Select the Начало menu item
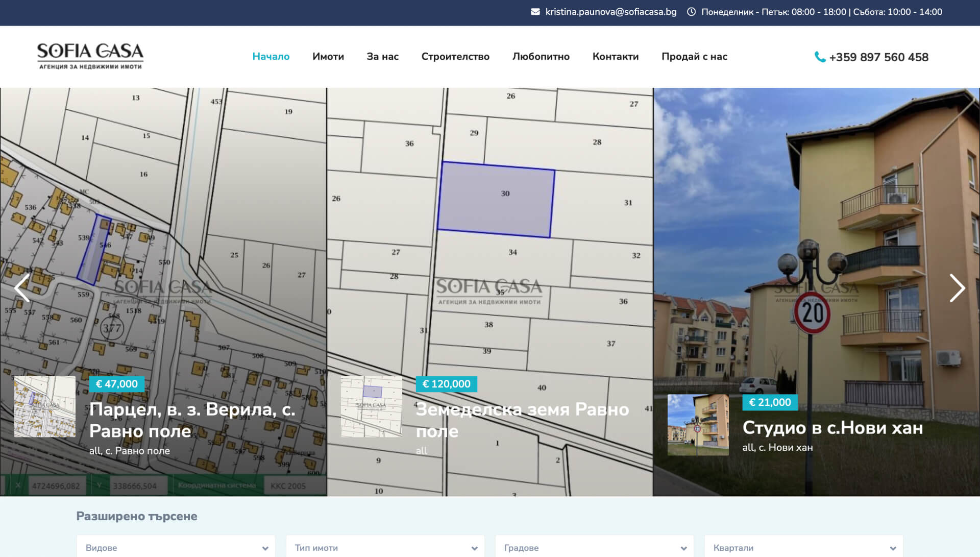This screenshot has width=980, height=557. click(x=271, y=57)
